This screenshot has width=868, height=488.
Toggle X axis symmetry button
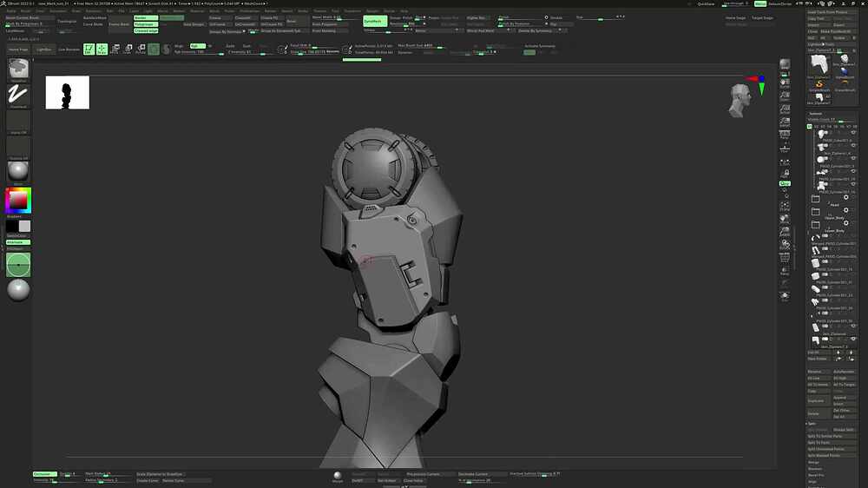point(529,52)
